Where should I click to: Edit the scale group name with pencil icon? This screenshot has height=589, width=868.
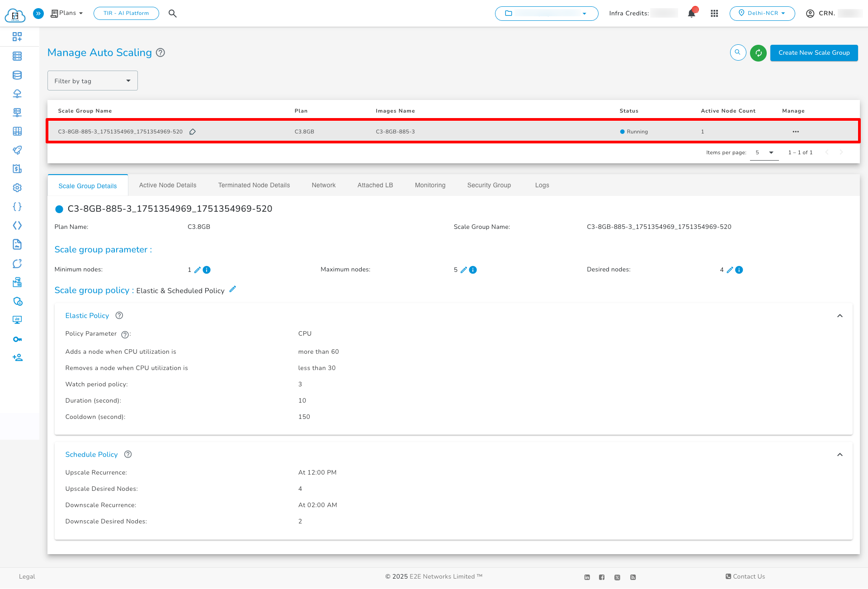193,132
